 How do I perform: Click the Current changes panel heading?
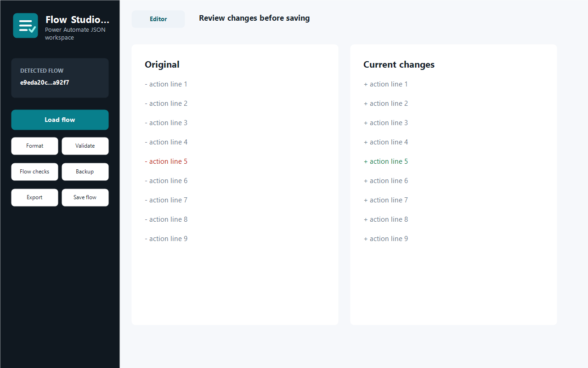(399, 64)
